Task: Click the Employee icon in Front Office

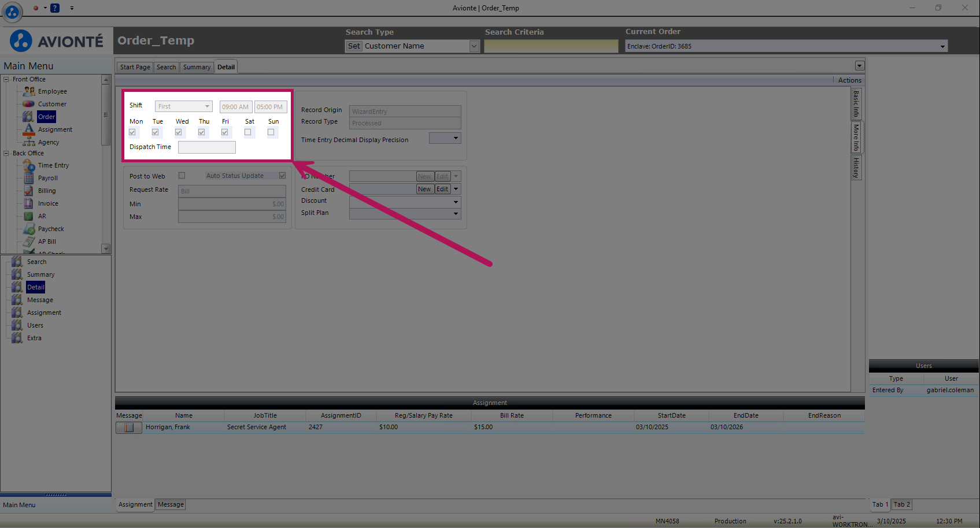Action: tap(29, 91)
